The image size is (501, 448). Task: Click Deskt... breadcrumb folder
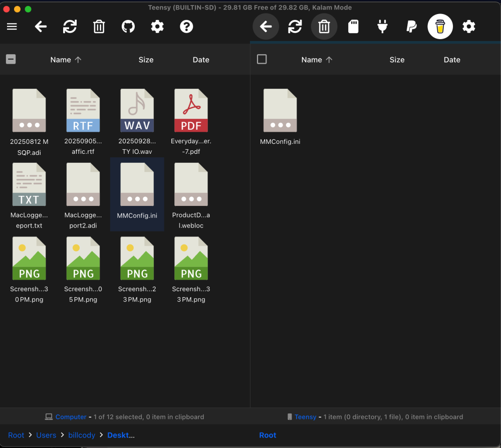pos(121,435)
